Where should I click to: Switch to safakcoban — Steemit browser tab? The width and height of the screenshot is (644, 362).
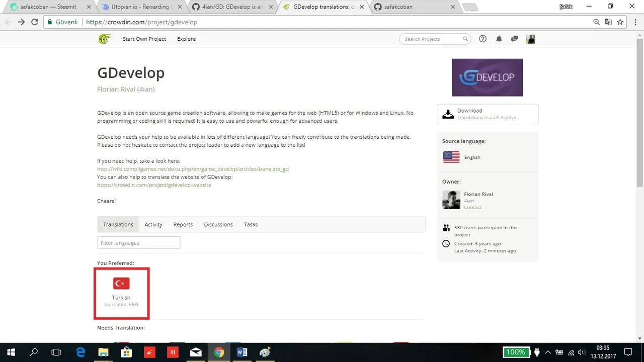48,7
